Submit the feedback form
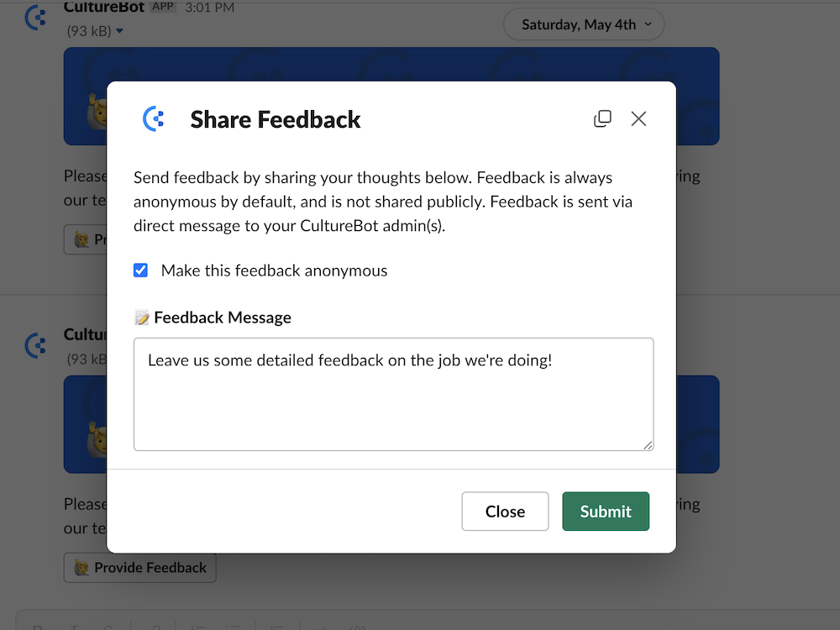Image resolution: width=840 pixels, height=630 pixels. pos(606,511)
